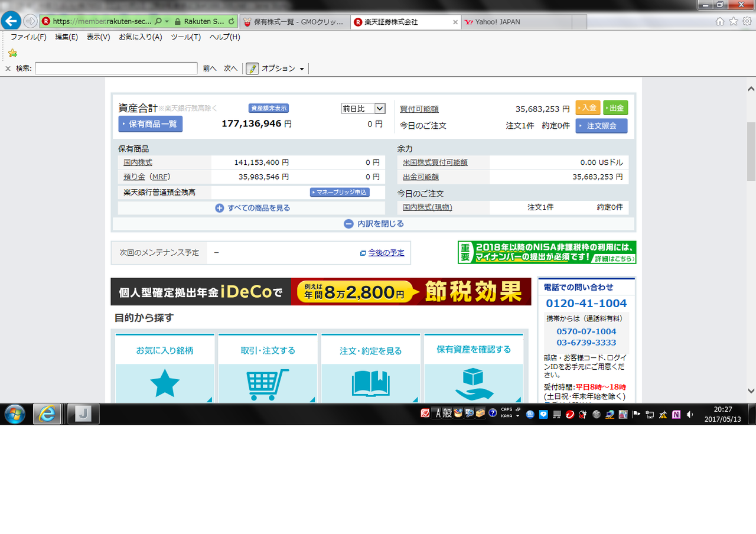
Task: Open the オプション dropdown in find bar
Action: (283, 69)
